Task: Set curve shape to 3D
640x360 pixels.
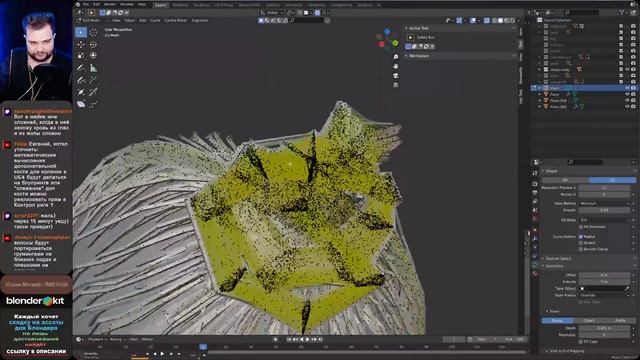Action: 612,180
